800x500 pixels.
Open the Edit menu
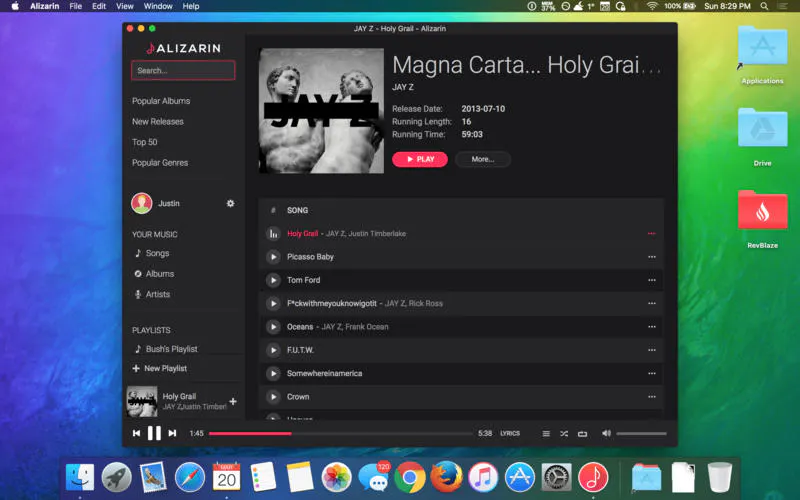[x=99, y=6]
